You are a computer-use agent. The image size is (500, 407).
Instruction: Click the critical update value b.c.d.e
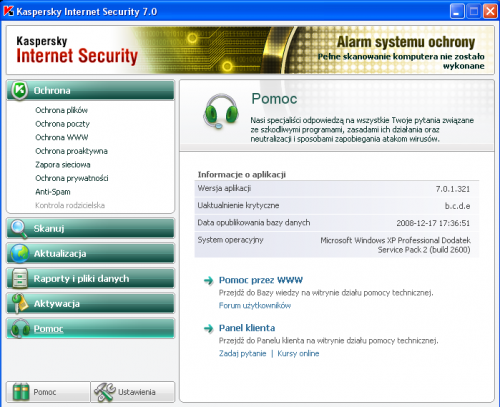[x=457, y=206]
